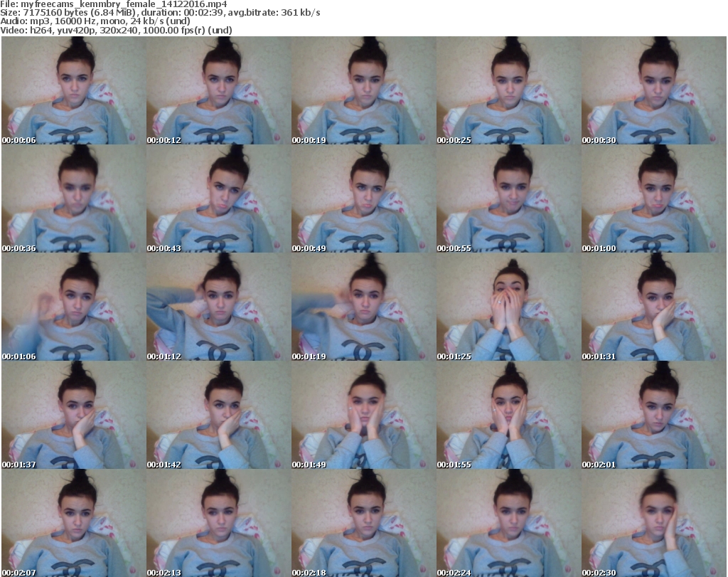728x577 pixels.
Task: Click the frame stamped 00:00:55
Action: (x=508, y=198)
